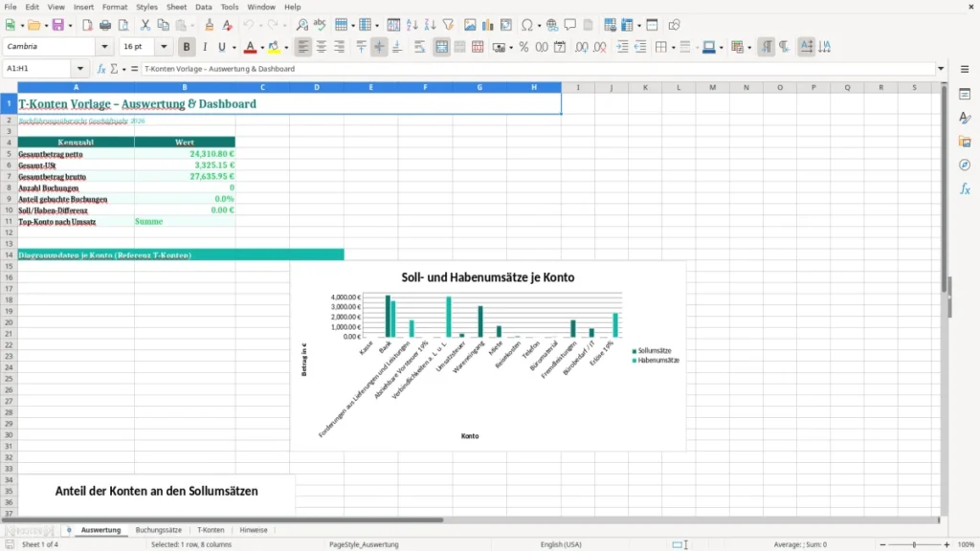Open the sidebar settings menu
Viewport: 980px width, 551px height.
965,69
